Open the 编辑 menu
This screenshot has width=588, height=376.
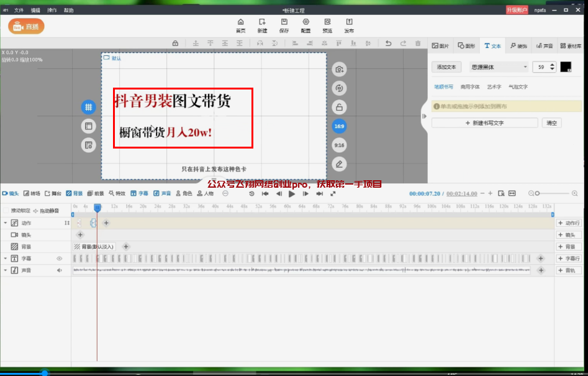pyautogui.click(x=35, y=11)
